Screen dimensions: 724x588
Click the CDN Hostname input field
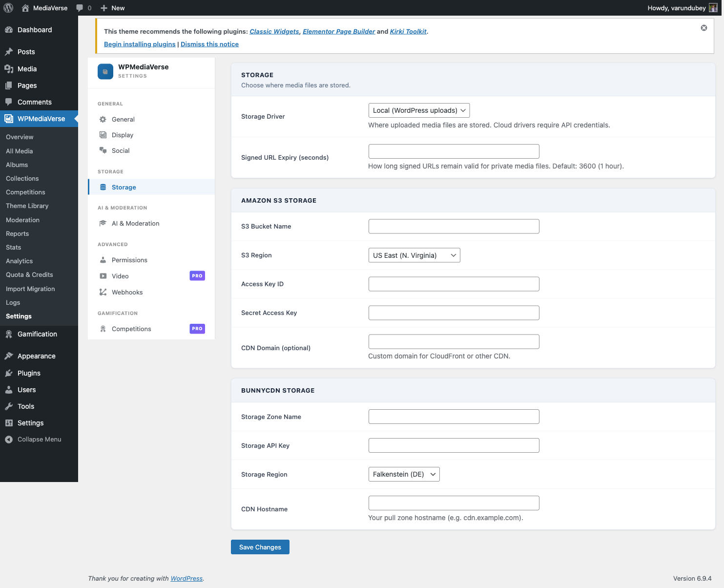click(453, 503)
